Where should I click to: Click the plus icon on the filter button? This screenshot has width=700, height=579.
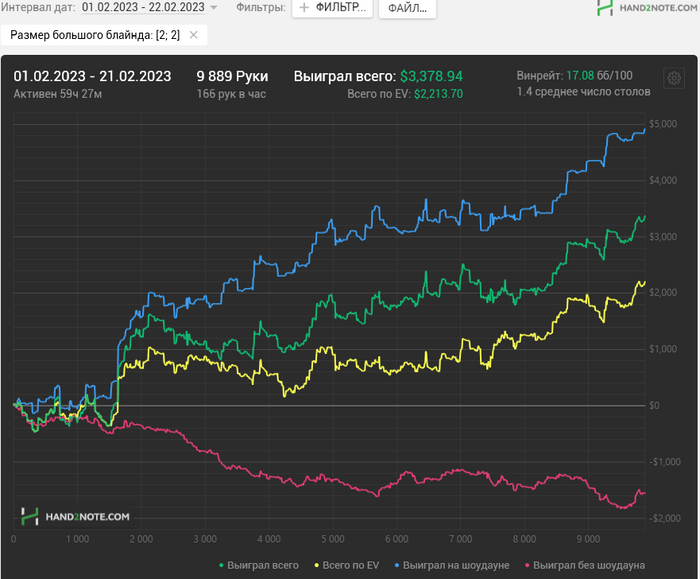(304, 8)
